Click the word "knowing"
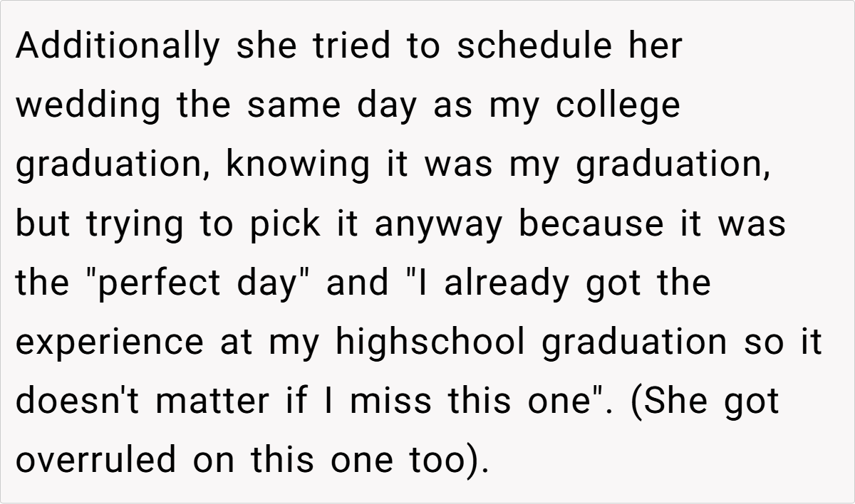 [298, 165]
